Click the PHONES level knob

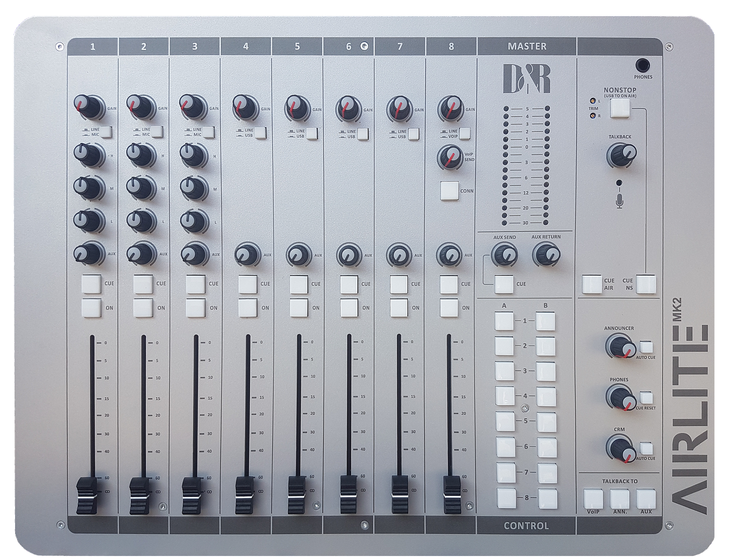coord(620,397)
